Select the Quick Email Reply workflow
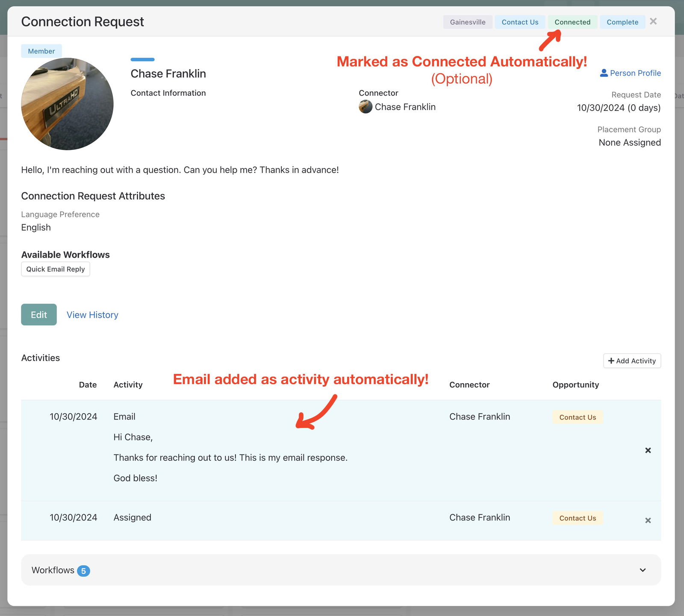Image resolution: width=684 pixels, height=616 pixels. 56,269
